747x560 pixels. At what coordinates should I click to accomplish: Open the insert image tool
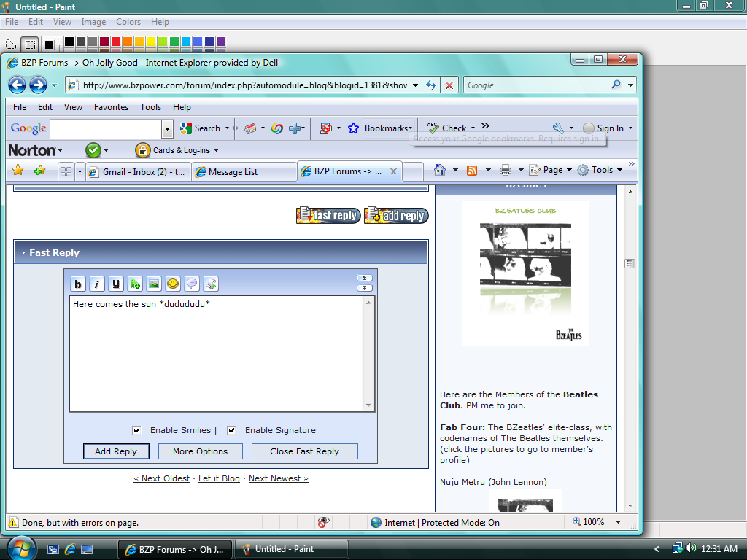click(154, 284)
